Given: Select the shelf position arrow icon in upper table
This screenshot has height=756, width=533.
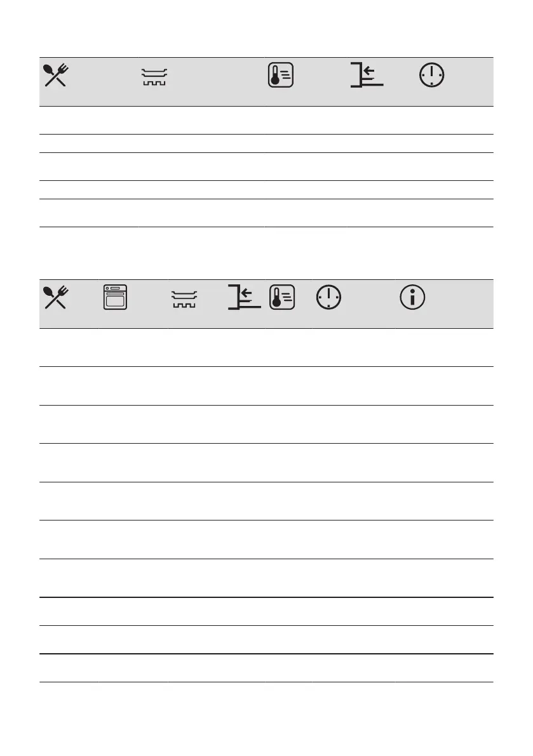Looking at the screenshot, I should click(x=367, y=75).
